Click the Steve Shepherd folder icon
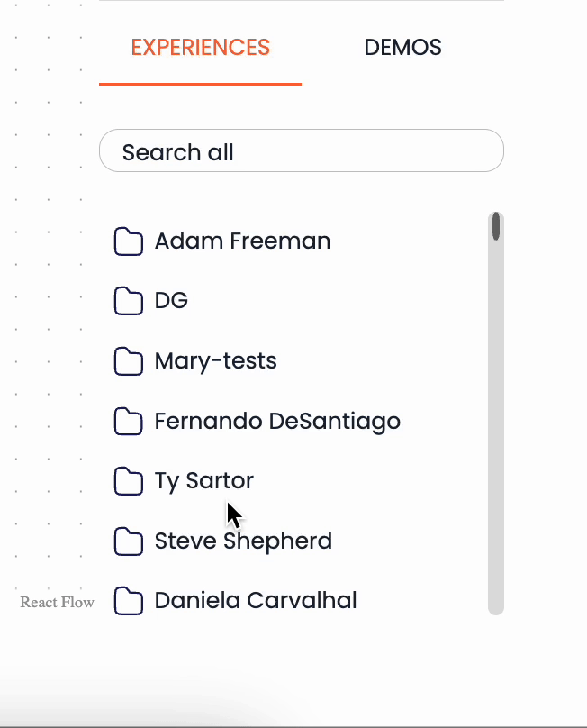The width and height of the screenshot is (587, 728). [x=129, y=541]
